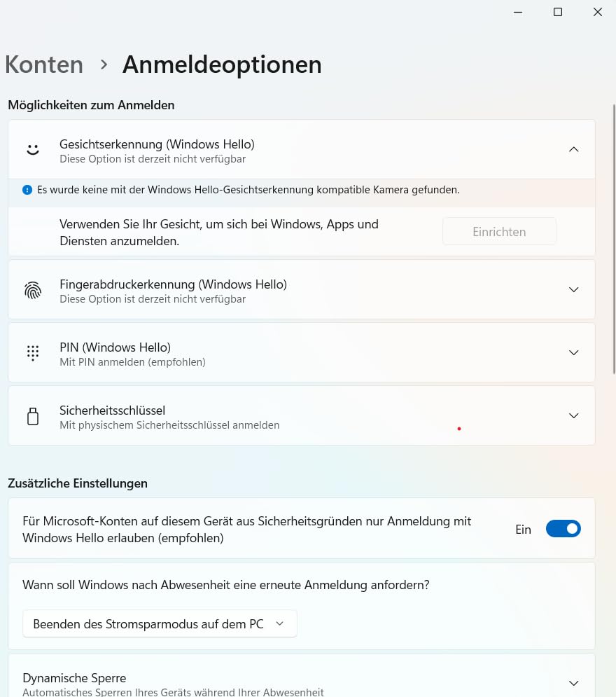Toggle off Windows Hello only sign-in switch
This screenshot has height=697, width=616.
pyautogui.click(x=563, y=529)
